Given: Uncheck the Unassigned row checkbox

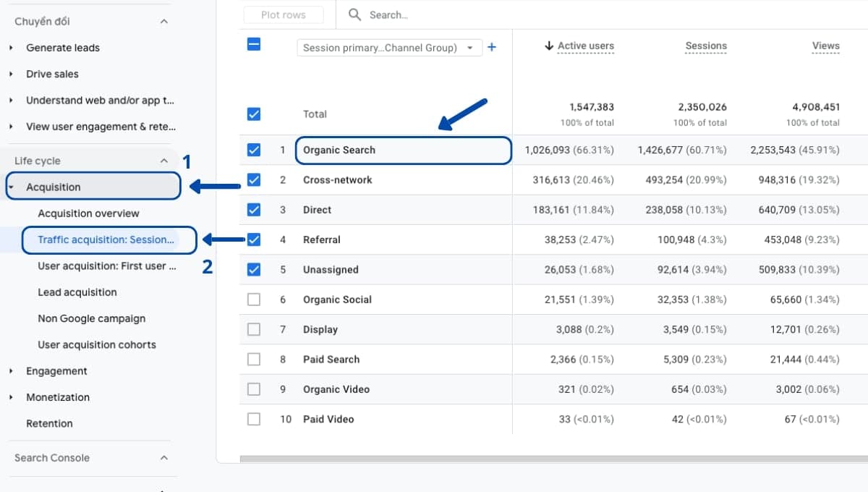Looking at the screenshot, I should pos(254,269).
